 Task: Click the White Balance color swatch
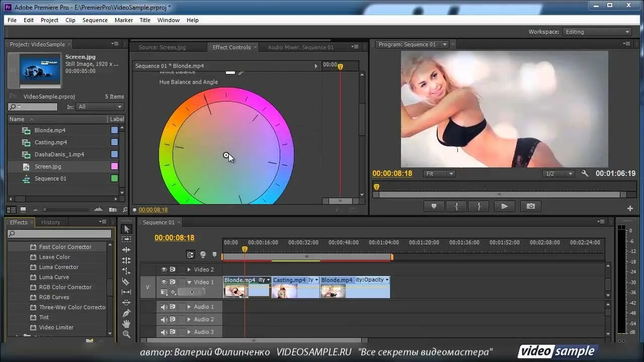[x=230, y=72]
